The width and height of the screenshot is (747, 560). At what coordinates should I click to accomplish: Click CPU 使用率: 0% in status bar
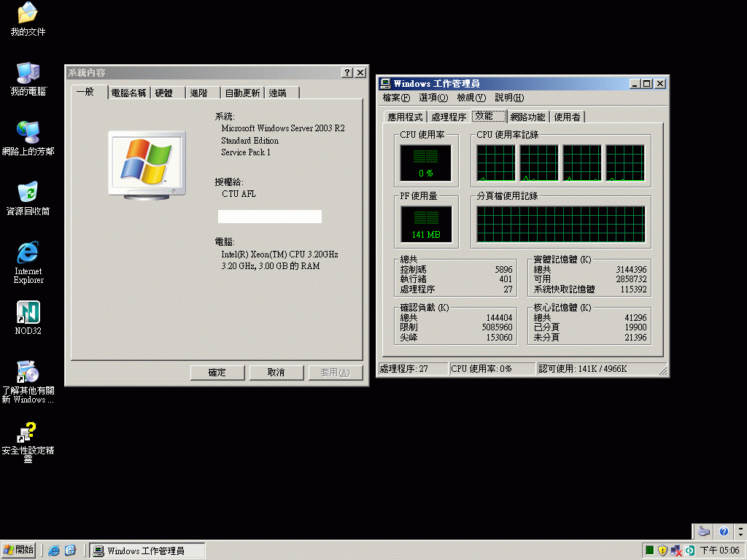492,368
